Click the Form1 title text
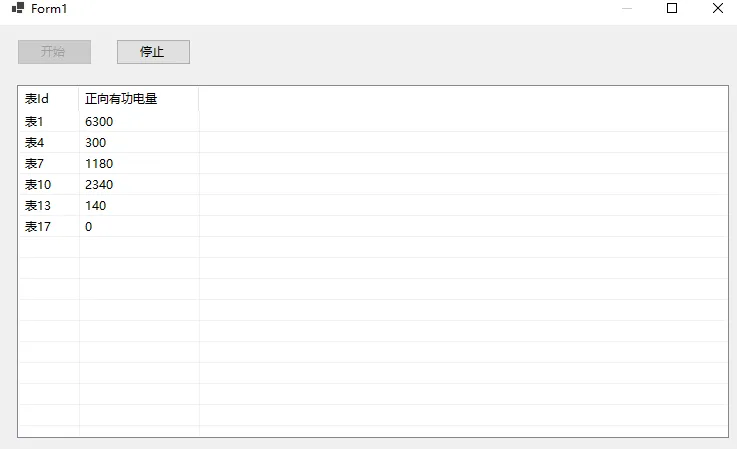This screenshot has height=449, width=737. (x=49, y=9)
